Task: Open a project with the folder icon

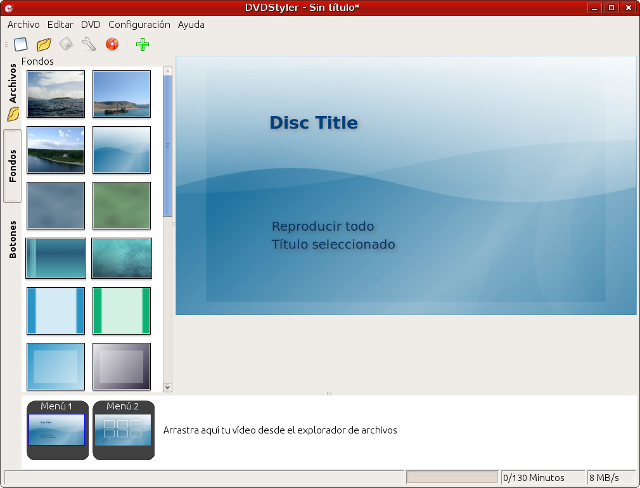Action: coord(43,44)
